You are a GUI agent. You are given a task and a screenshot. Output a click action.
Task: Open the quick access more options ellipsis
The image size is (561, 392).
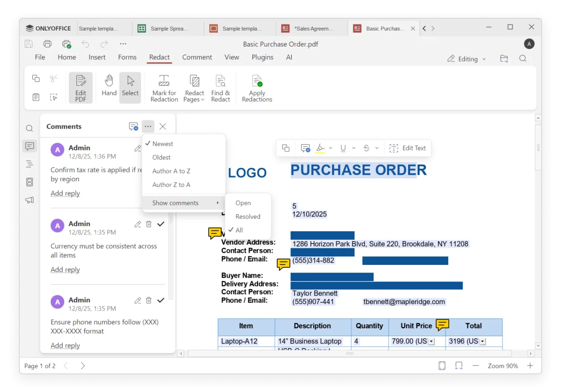click(123, 44)
